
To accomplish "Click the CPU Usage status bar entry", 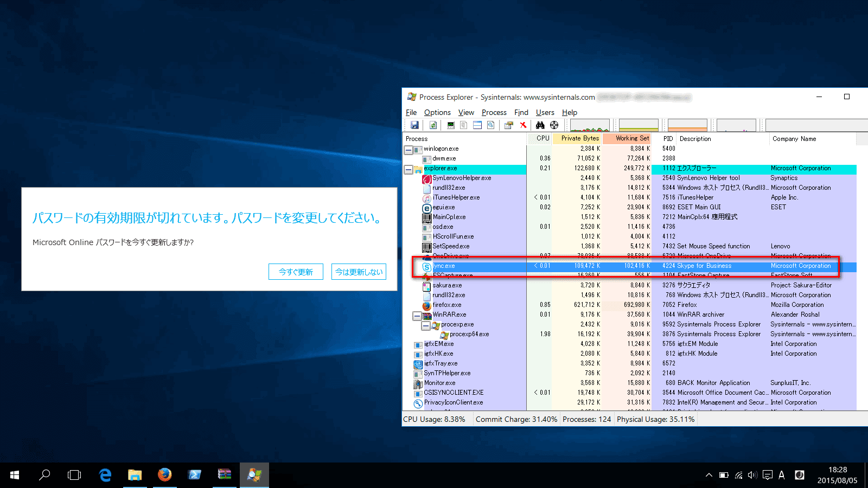I will [x=434, y=419].
